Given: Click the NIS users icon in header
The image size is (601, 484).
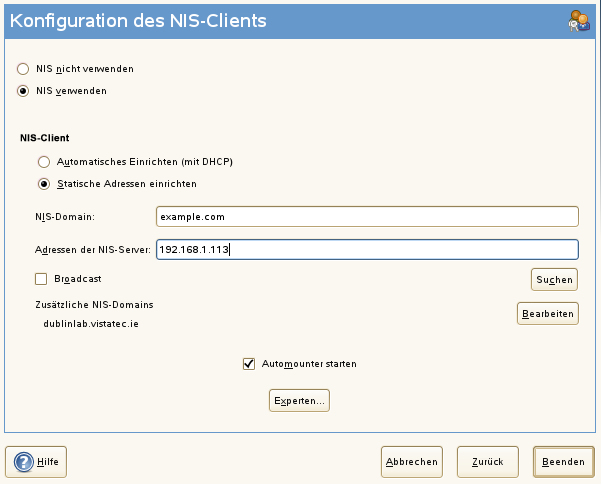Looking at the screenshot, I should [x=577, y=19].
